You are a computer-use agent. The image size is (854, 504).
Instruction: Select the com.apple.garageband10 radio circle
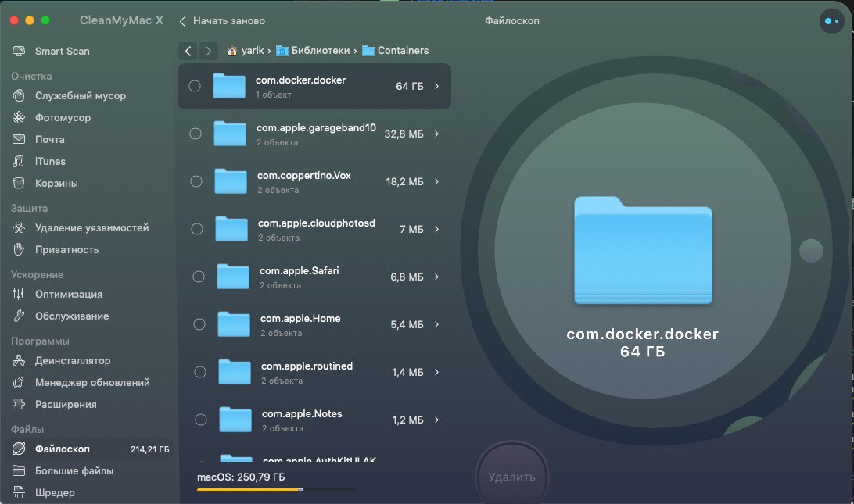coord(196,134)
